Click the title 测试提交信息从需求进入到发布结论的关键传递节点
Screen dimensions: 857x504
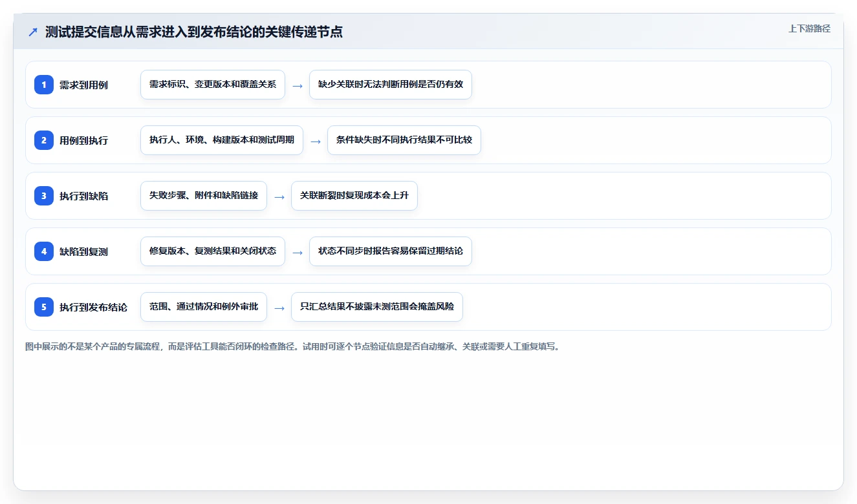(x=194, y=32)
